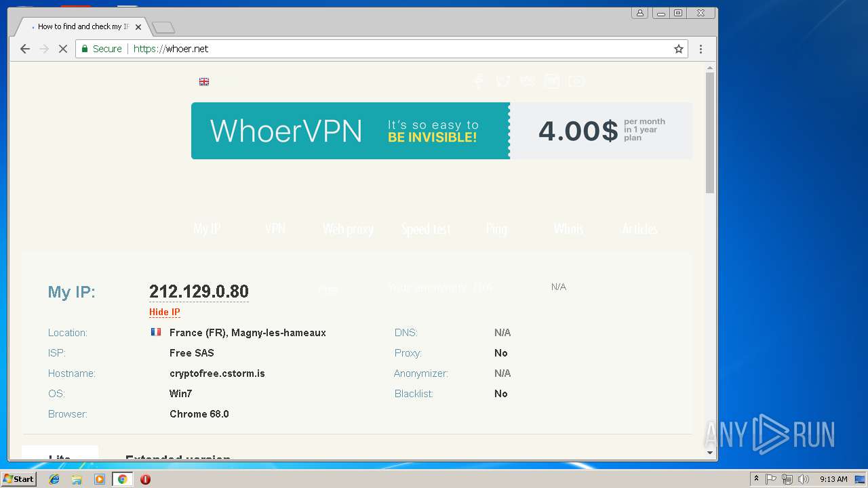Click the French flag next to location
The image size is (868, 488).
click(156, 332)
